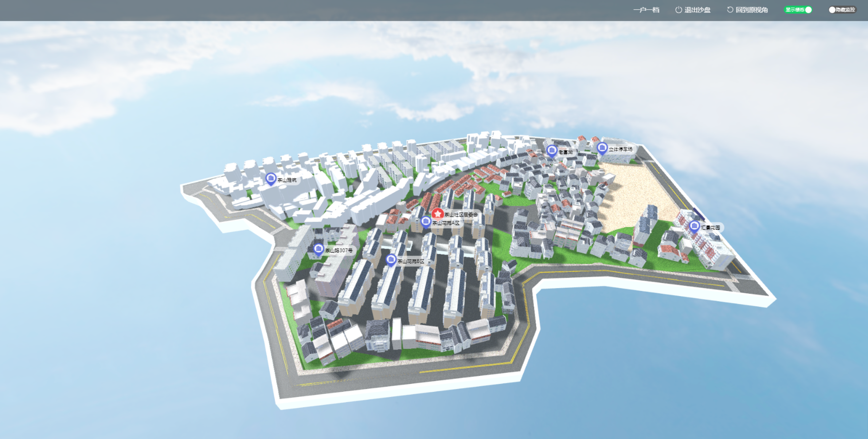The height and width of the screenshot is (439, 868).
Task: Click the 茶山路307号 building pin icon
Action: 318,249
